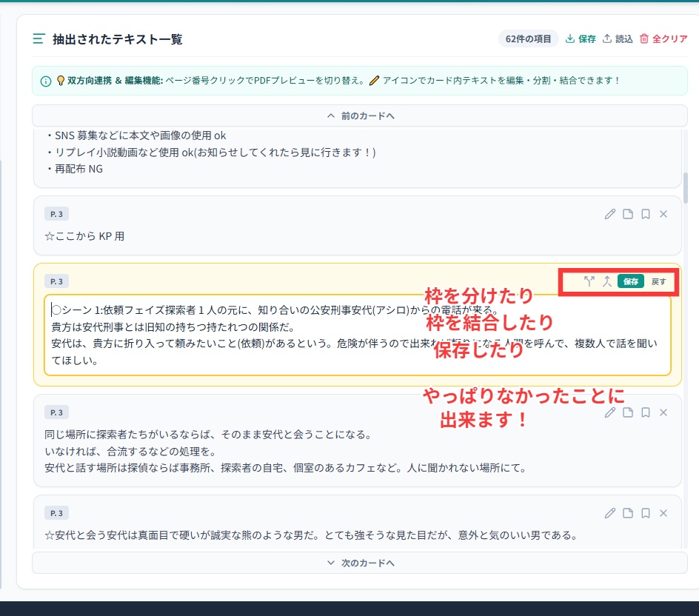Image resolution: width=699 pixels, height=616 pixels.
Task: Click the P.3 page badge of editing card
Action: [x=56, y=281]
